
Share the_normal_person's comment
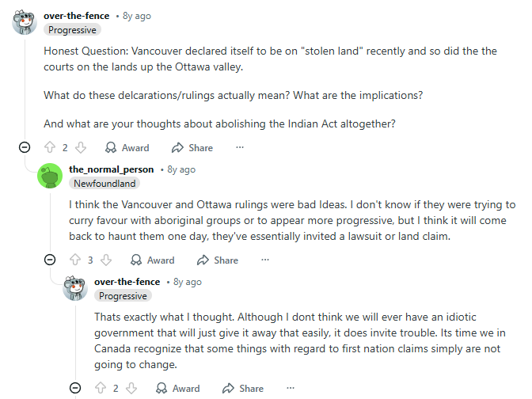217,260
